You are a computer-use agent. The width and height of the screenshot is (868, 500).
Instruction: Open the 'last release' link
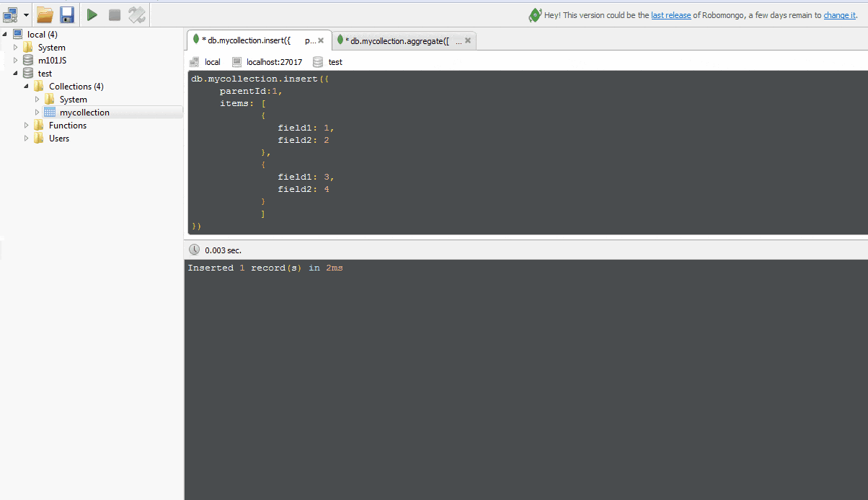pyautogui.click(x=670, y=15)
